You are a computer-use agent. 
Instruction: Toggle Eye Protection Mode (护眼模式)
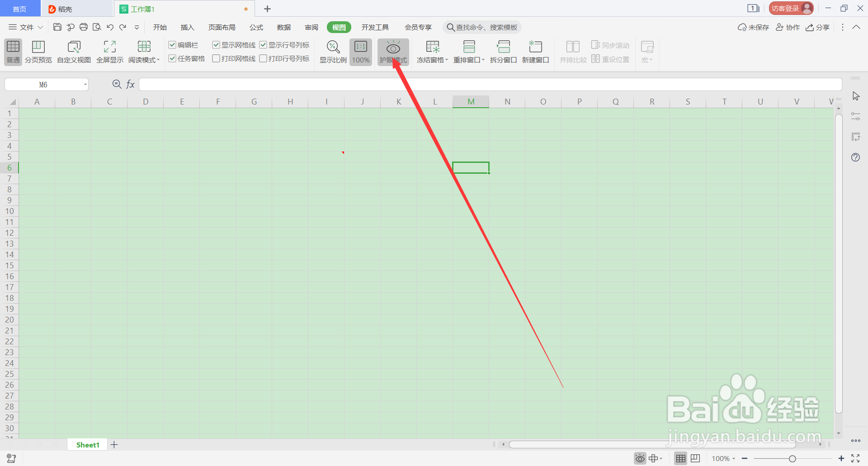393,52
